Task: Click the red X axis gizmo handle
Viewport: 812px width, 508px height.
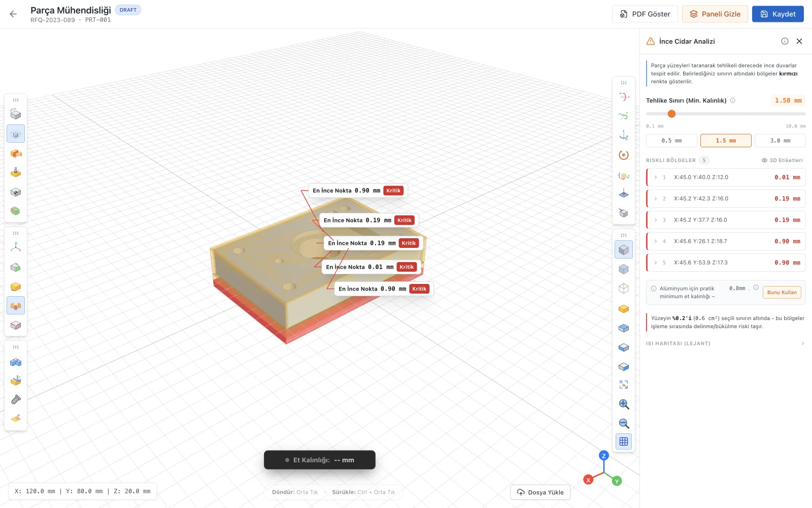Action: (588, 480)
